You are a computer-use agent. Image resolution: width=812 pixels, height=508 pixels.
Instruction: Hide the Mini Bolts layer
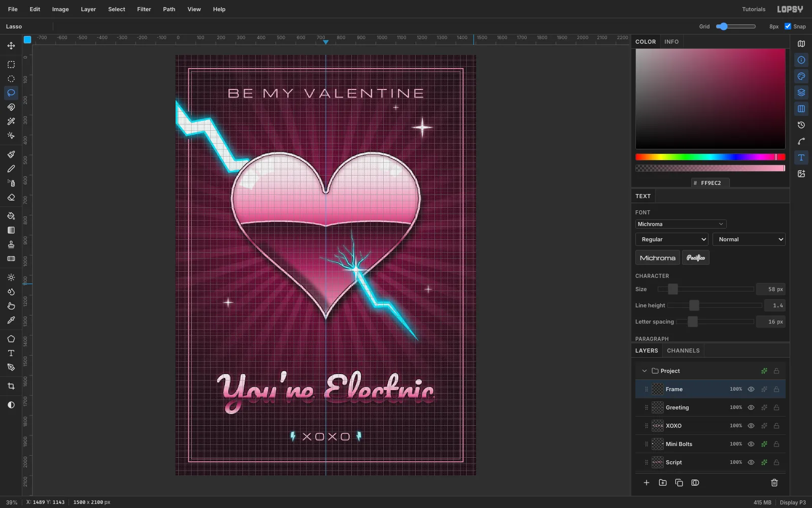(x=751, y=444)
